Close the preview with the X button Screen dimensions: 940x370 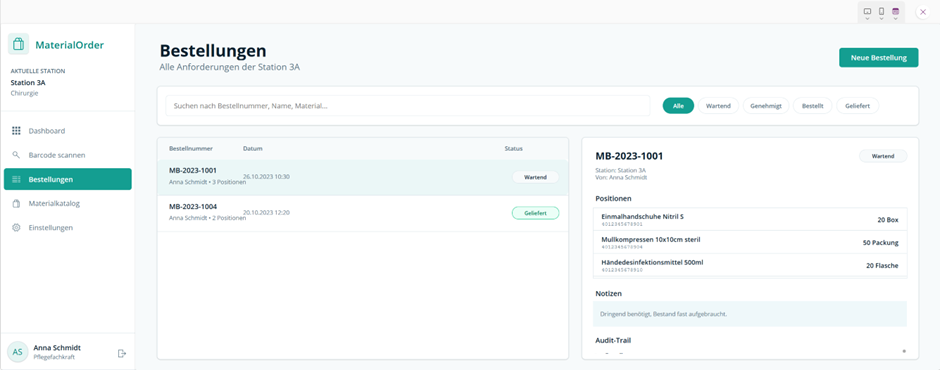923,12
